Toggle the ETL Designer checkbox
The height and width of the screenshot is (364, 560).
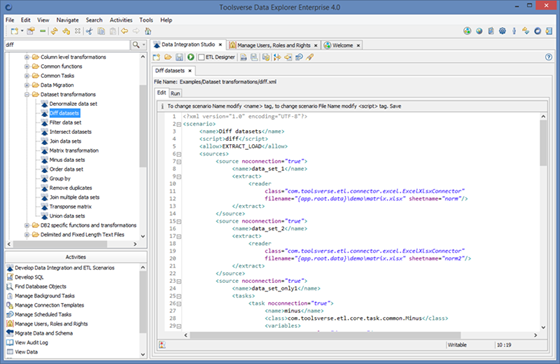(x=201, y=57)
